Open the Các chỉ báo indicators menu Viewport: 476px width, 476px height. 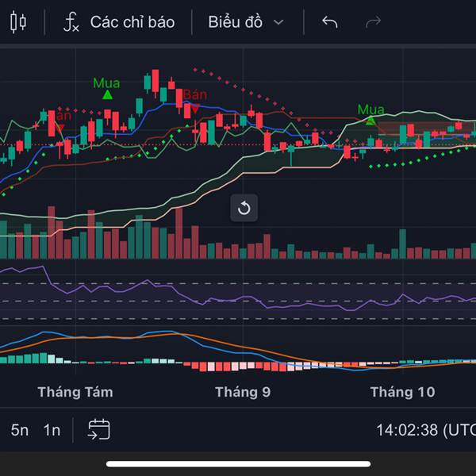point(119,22)
